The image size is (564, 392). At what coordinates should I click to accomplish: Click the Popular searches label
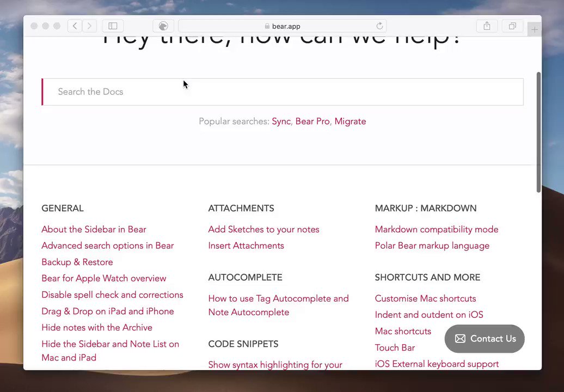coord(234,121)
